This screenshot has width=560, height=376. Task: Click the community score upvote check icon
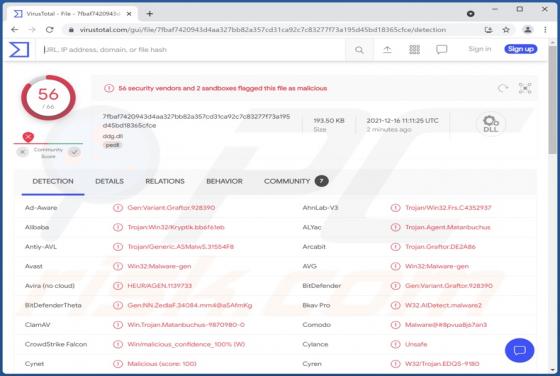75,152
